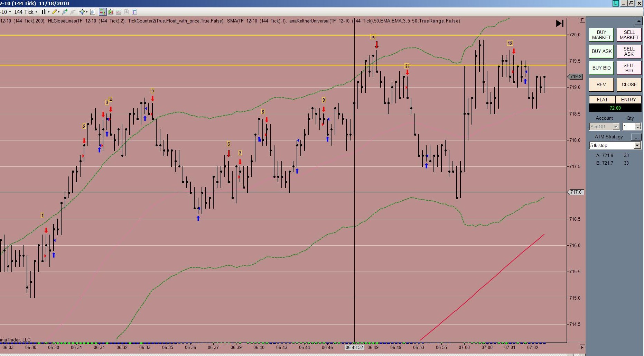The width and height of the screenshot is (644, 356).
Task: Click the zoom out magnifier icon
Action: click(73, 12)
